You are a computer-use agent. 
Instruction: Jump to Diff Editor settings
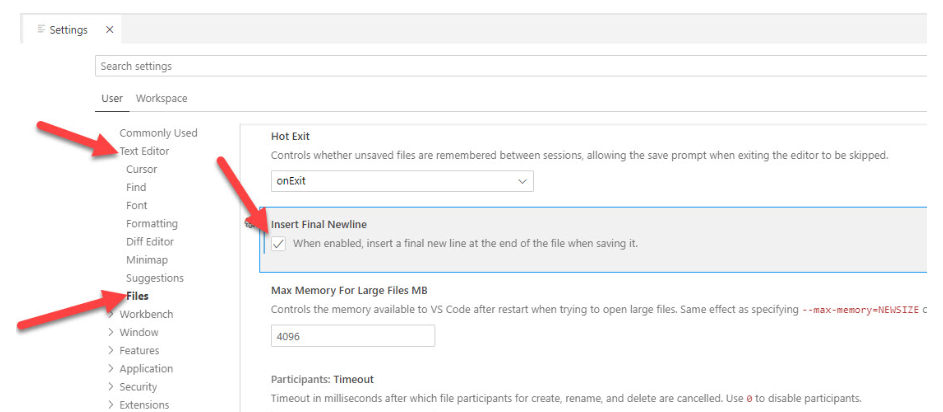[150, 242]
